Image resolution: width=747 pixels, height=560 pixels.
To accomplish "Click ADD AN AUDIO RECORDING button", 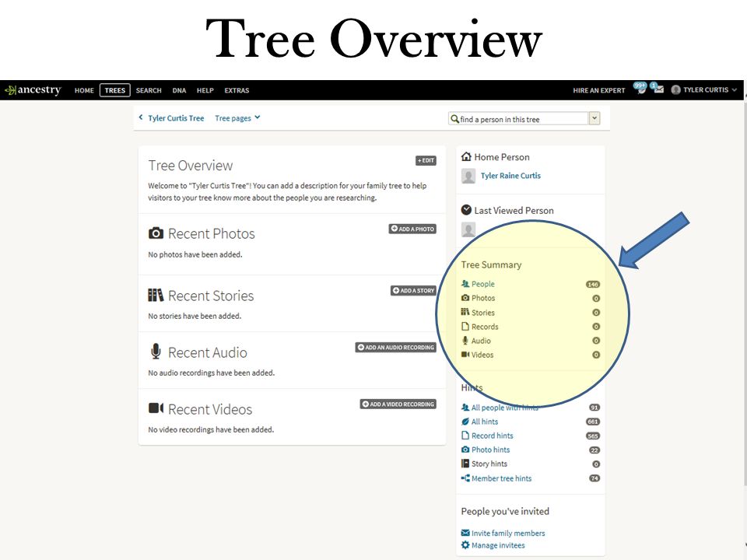I will (396, 347).
